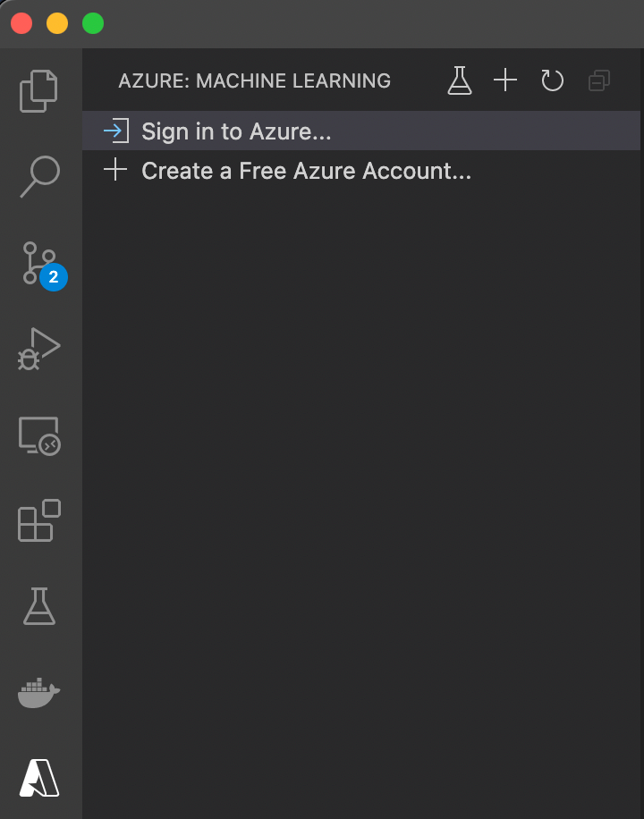This screenshot has height=819, width=644.
Task: Click plus button in Machine Learning header
Action: click(x=505, y=80)
